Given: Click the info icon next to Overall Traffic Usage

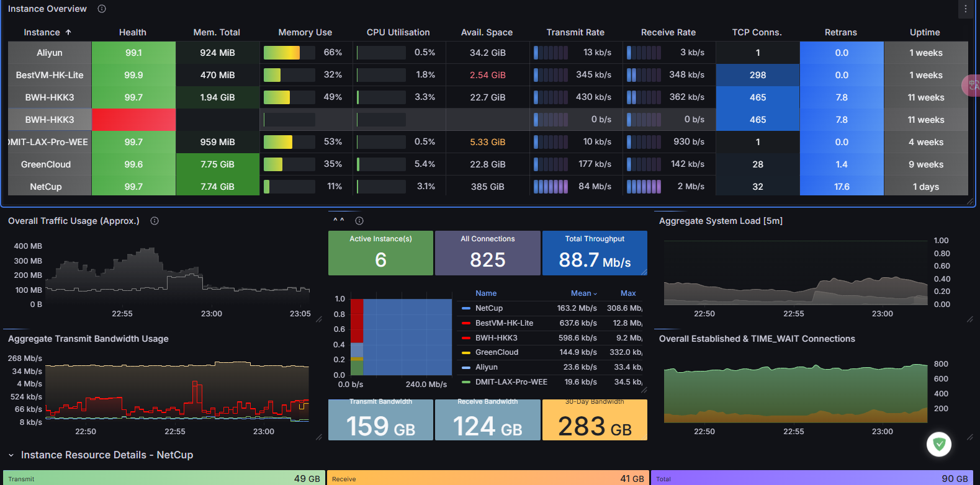Looking at the screenshot, I should click(x=155, y=221).
